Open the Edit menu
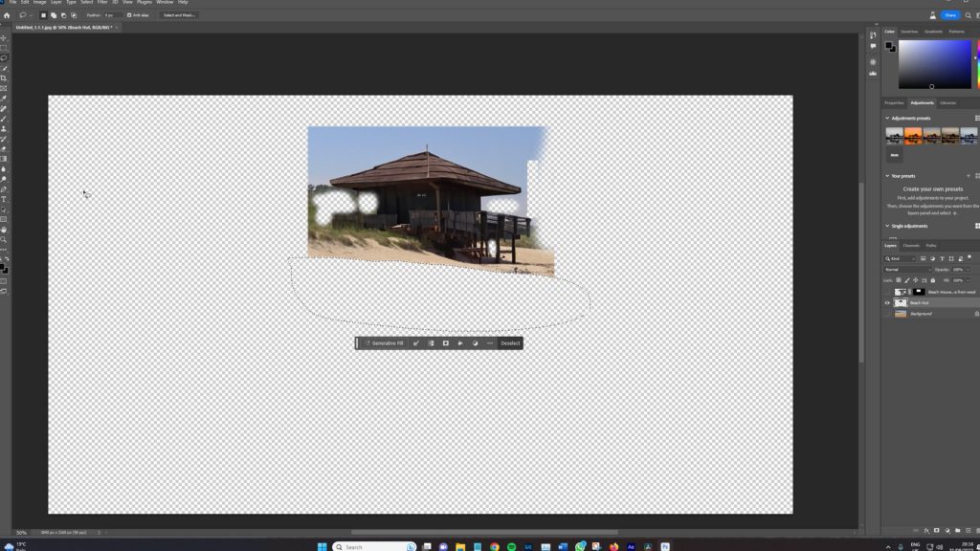Viewport: 980px width, 551px height. tap(25, 3)
